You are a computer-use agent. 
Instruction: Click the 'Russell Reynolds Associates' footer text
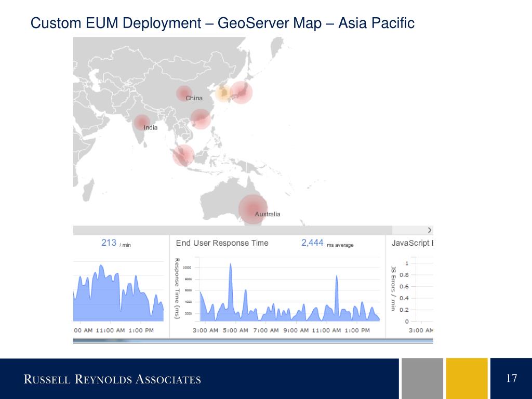click(112, 379)
